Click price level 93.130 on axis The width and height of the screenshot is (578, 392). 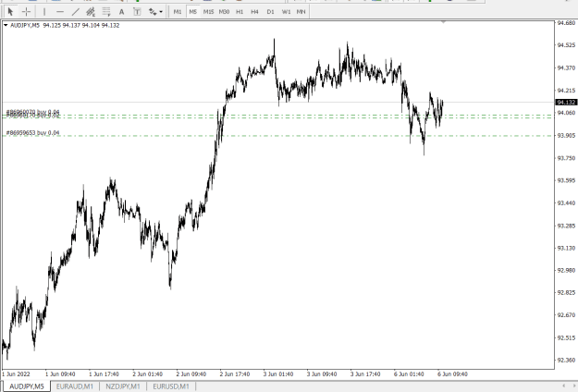[x=566, y=248]
